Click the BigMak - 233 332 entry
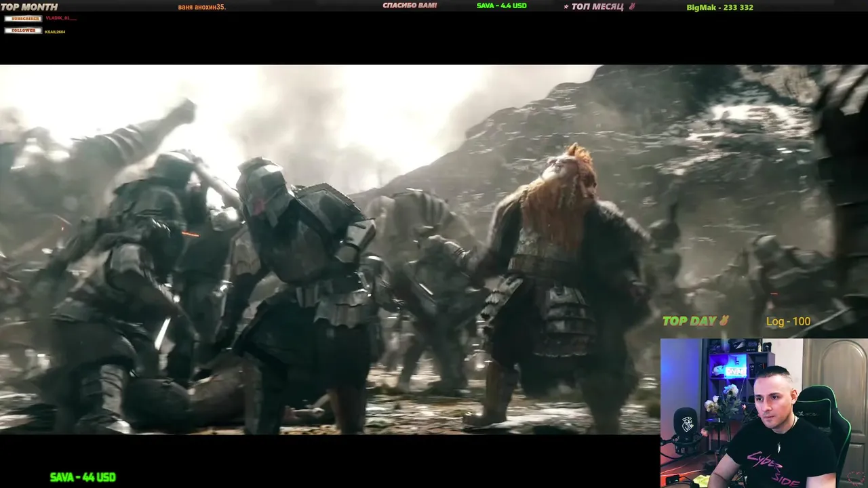868x488 pixels. (719, 7)
